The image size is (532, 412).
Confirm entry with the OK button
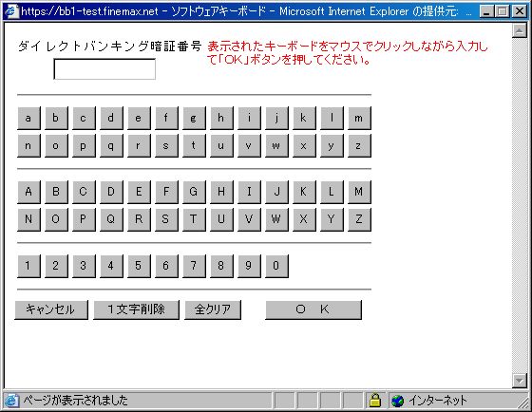click(x=313, y=309)
